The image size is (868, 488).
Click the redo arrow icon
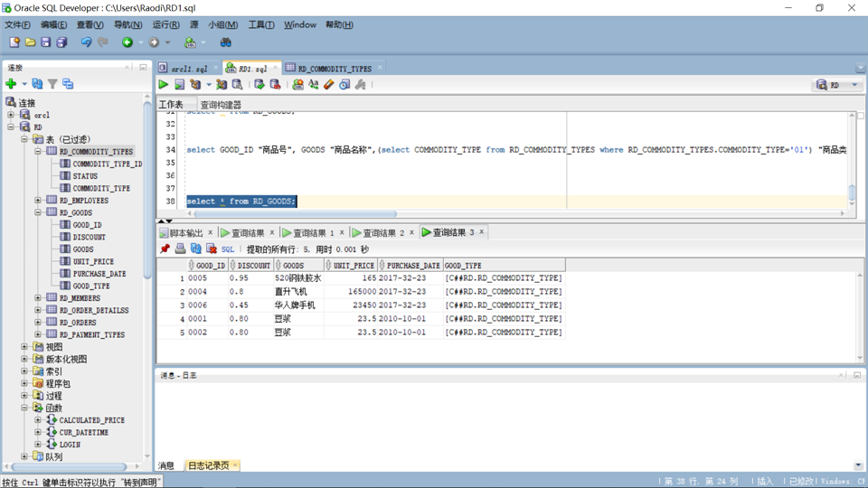102,42
